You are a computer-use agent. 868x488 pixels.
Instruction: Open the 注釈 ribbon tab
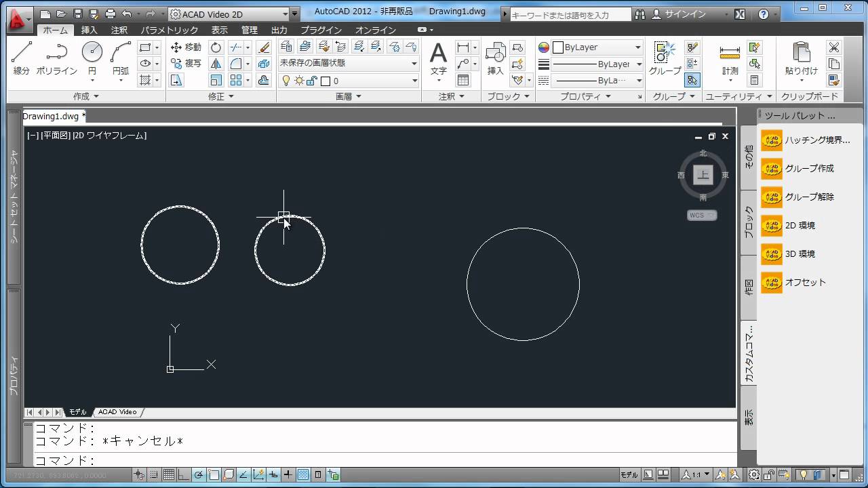coord(119,30)
